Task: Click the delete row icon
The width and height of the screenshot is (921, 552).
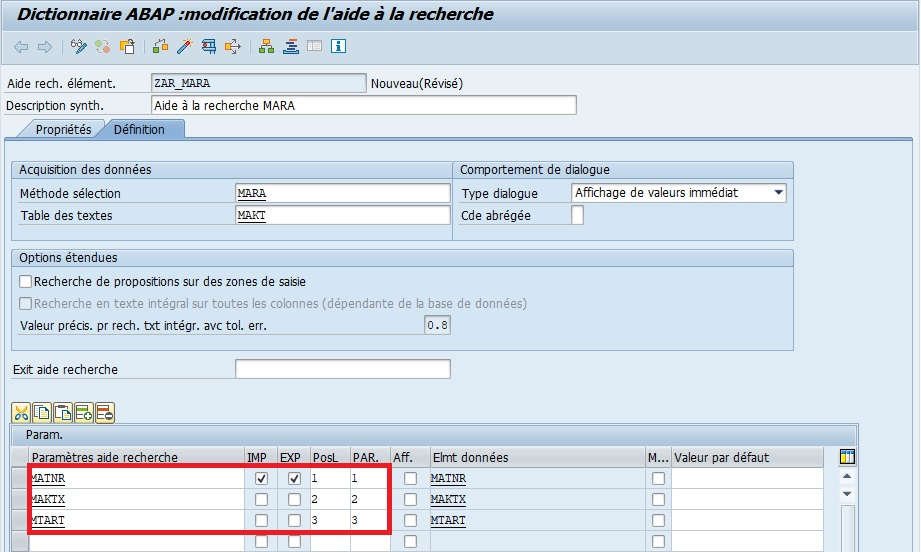Action: pos(104,412)
